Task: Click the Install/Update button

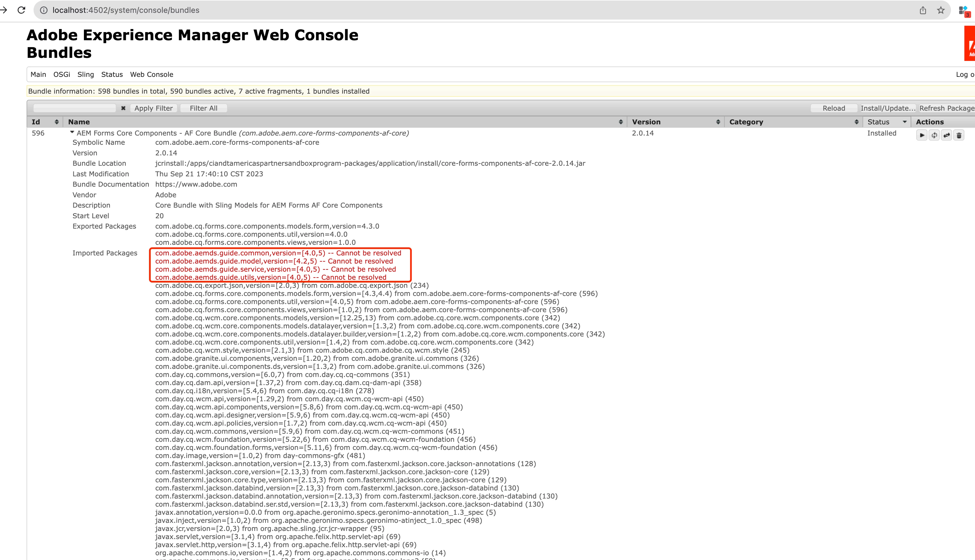Action: (888, 108)
